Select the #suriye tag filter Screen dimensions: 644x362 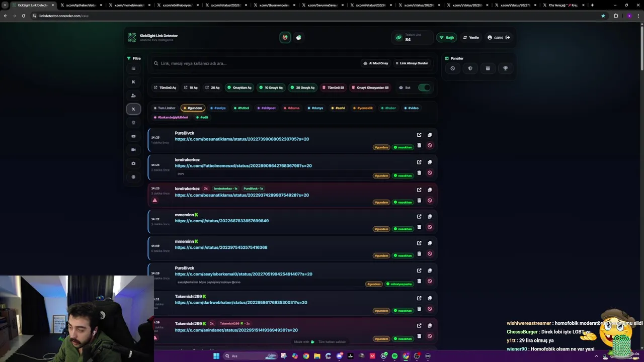pos(218,108)
